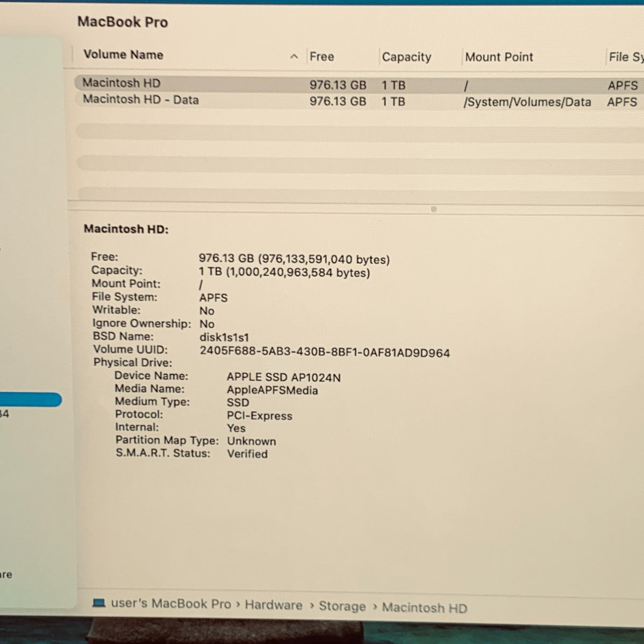Sort by the File System column header
The width and height of the screenshot is (644, 644).
tap(626, 57)
